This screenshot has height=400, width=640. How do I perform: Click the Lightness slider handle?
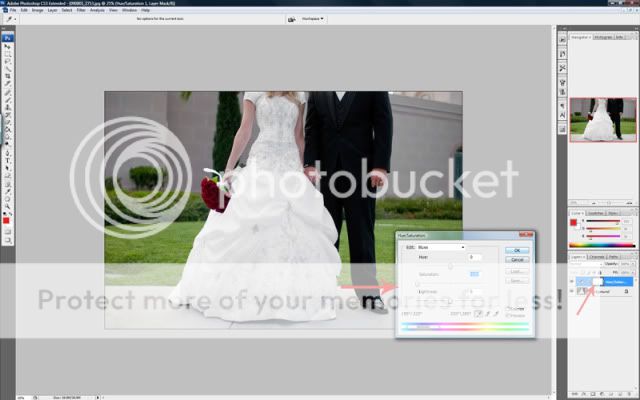click(x=450, y=301)
